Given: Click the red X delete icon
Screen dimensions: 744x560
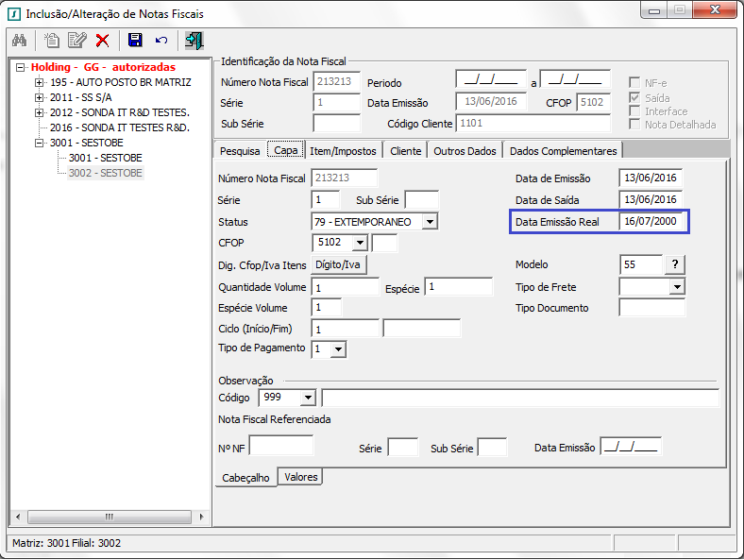Looking at the screenshot, I should point(102,40).
